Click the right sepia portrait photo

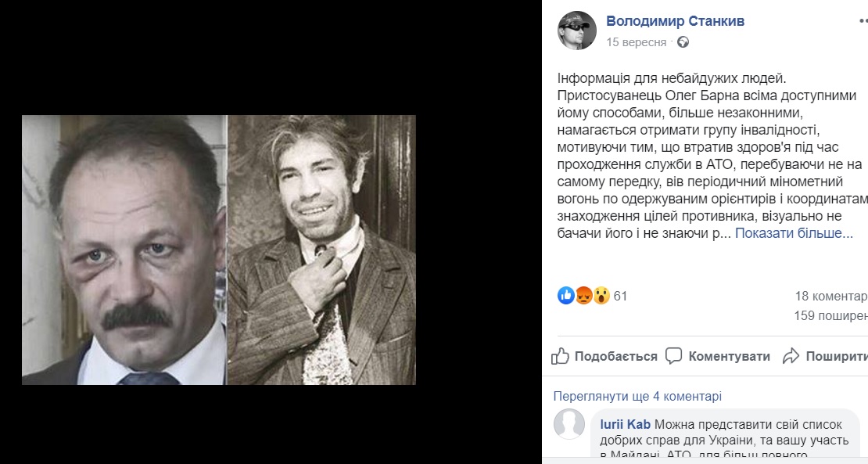coord(321,250)
